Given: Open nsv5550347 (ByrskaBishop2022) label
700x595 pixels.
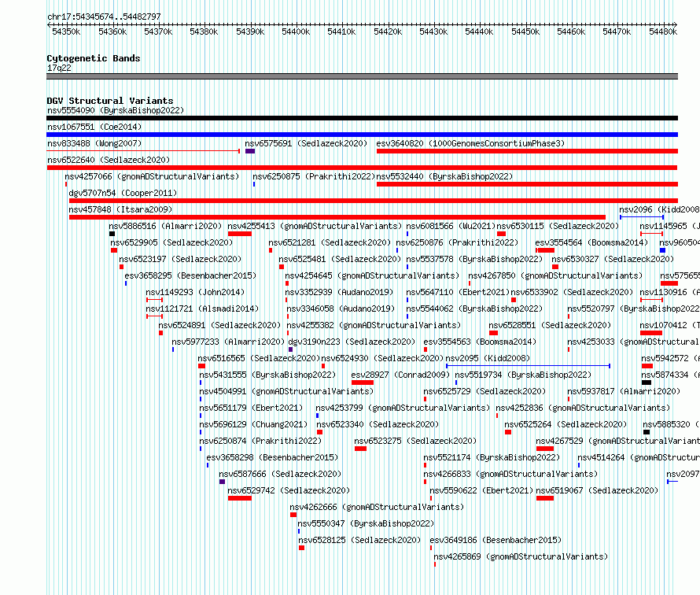Looking at the screenshot, I should 366,523.
